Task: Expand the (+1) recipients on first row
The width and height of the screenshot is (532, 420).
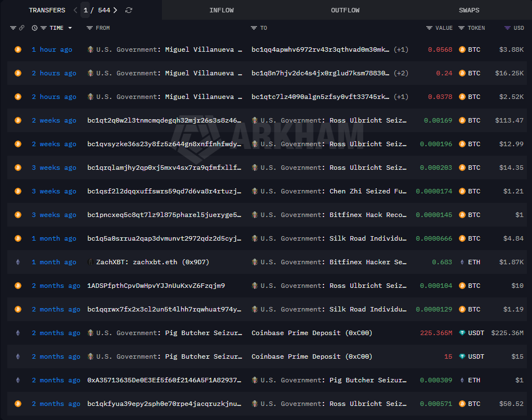Action: [400, 49]
